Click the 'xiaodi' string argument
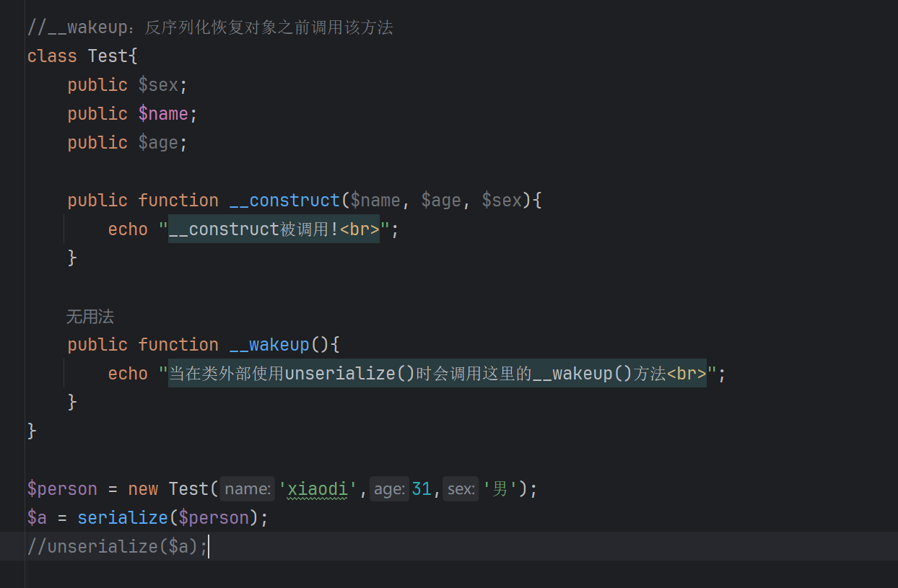 click(x=318, y=489)
